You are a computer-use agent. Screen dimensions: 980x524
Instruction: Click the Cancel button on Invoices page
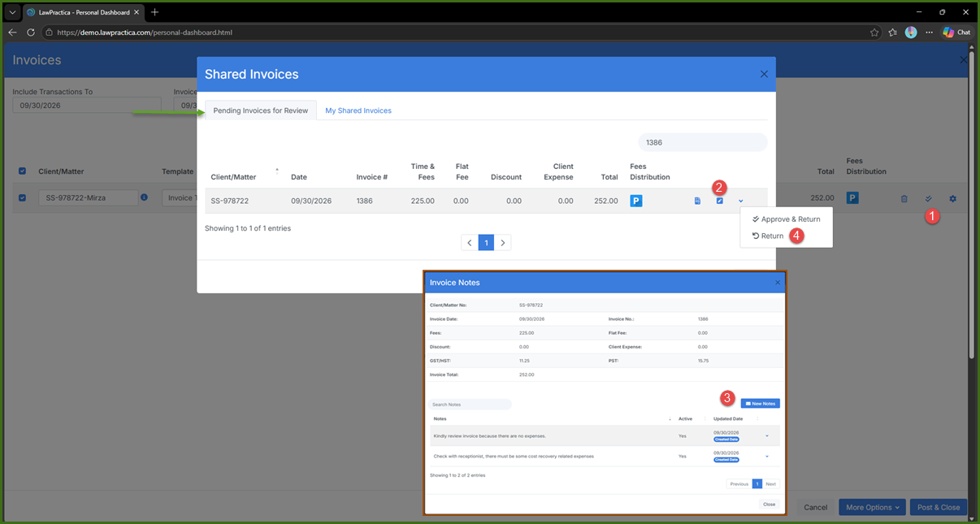coord(815,507)
